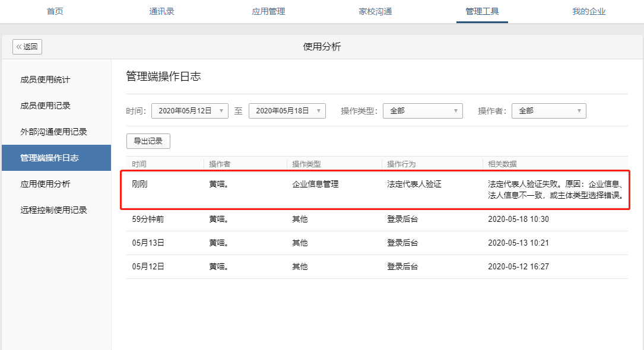This screenshot has width=644, height=350.
Task: Switch to 通讯录 tab
Action: click(x=161, y=11)
